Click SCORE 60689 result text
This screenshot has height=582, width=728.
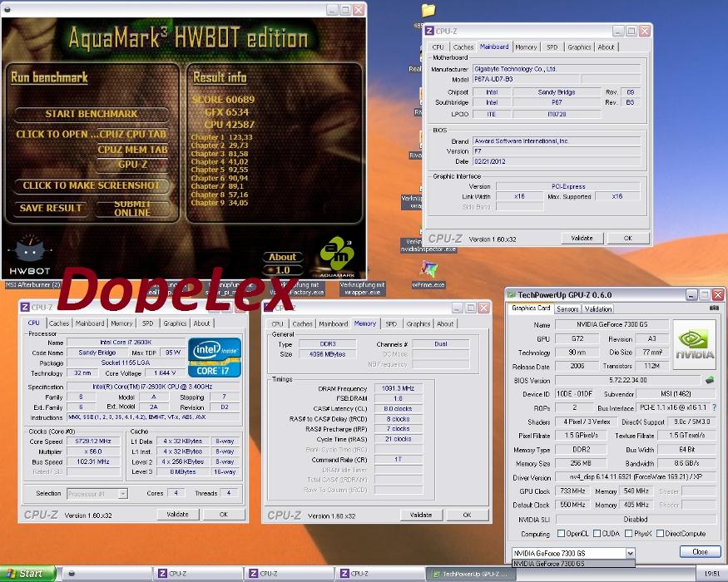click(x=223, y=99)
